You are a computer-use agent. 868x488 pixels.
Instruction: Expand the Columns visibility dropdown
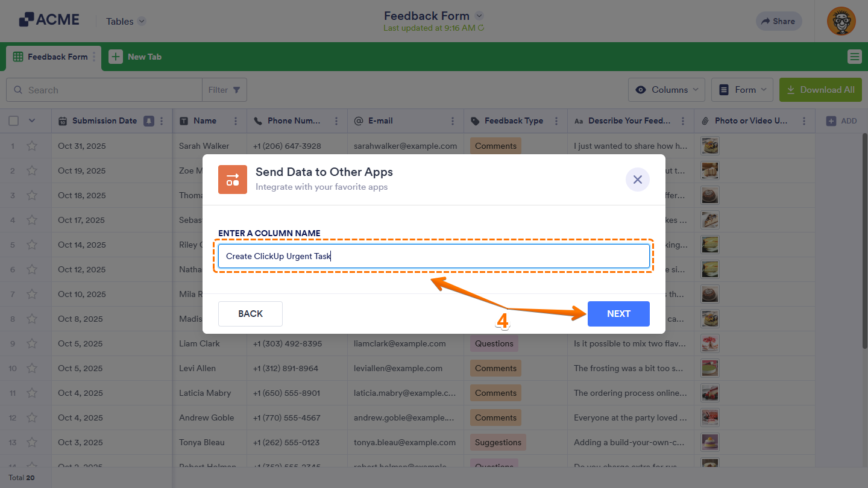[x=666, y=90]
